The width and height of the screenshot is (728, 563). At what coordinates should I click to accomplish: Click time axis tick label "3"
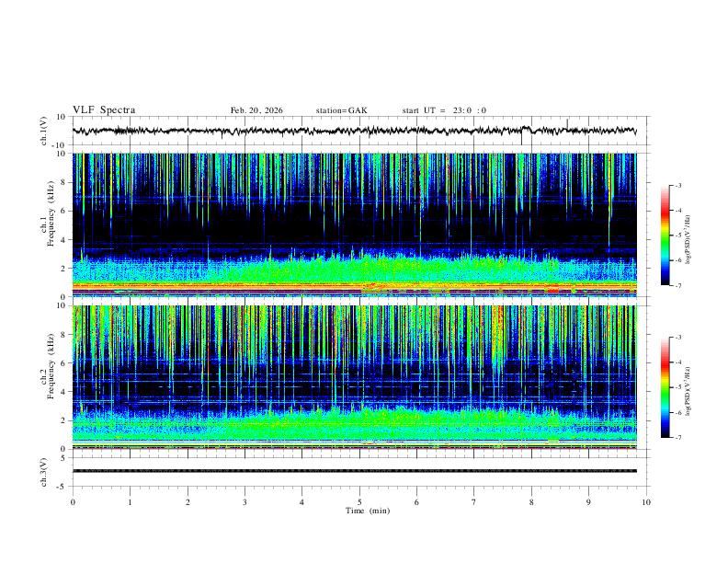tap(245, 502)
